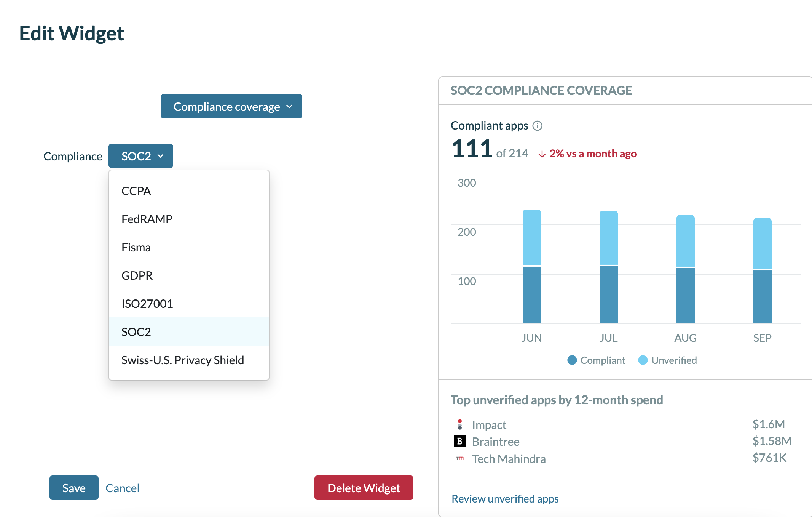The width and height of the screenshot is (812, 517).
Task: Click the Compliant apps info icon
Action: click(537, 126)
